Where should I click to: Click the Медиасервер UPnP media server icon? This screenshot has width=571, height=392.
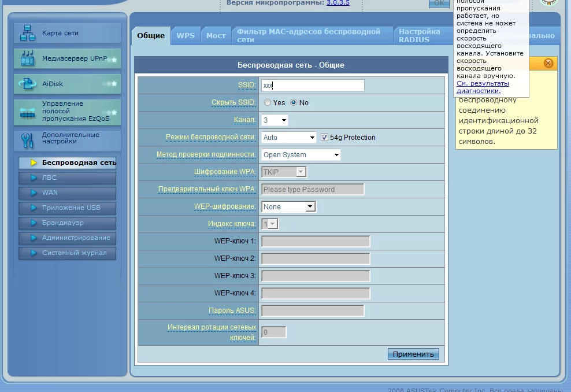tap(28, 58)
